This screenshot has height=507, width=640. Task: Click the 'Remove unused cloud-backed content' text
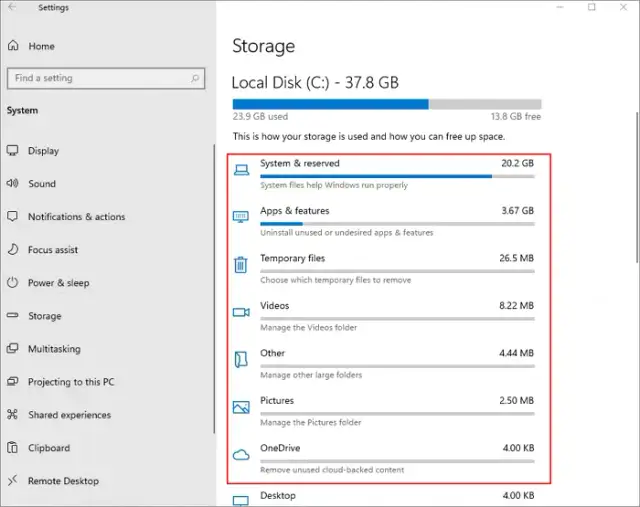332,470
